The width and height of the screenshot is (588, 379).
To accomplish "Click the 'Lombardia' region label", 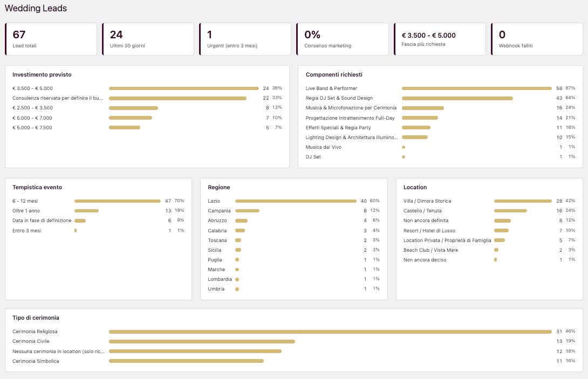I will pos(220,280).
